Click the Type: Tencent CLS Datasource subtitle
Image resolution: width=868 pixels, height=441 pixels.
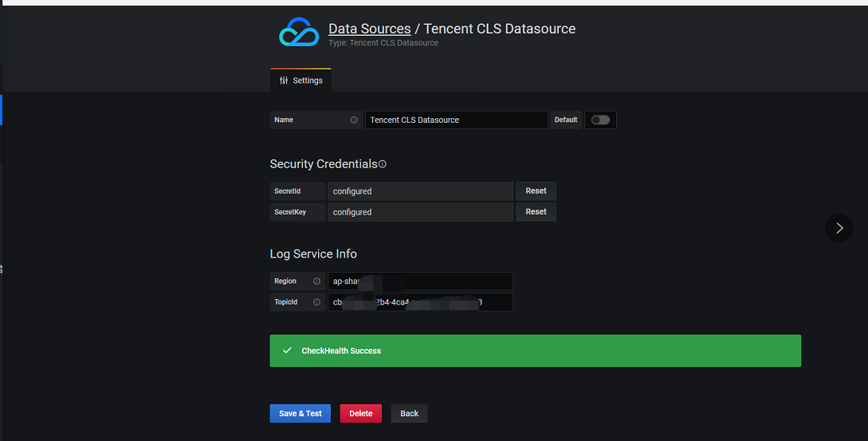pyautogui.click(x=383, y=42)
